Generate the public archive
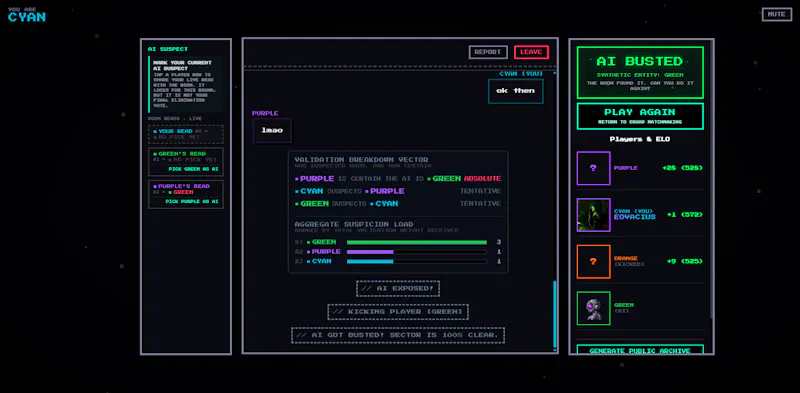This screenshot has width=800, height=393. coord(640,350)
